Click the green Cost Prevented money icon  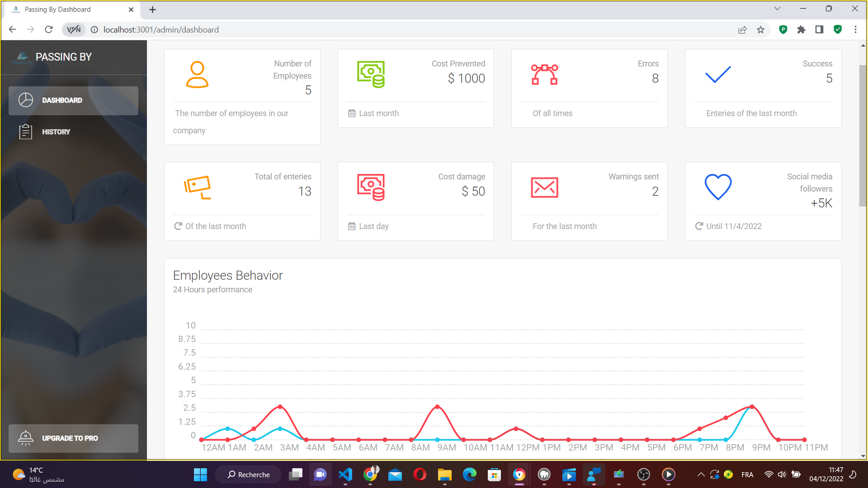[x=371, y=75]
